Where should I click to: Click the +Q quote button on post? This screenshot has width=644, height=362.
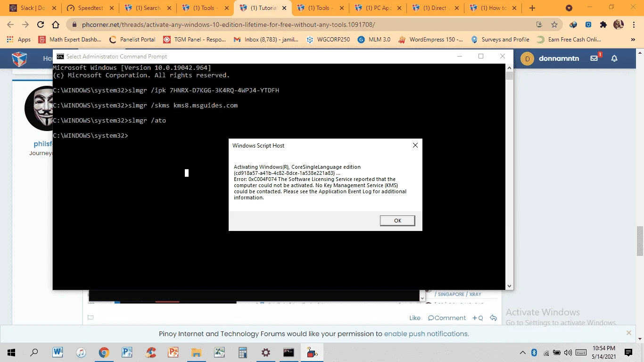[x=478, y=318]
